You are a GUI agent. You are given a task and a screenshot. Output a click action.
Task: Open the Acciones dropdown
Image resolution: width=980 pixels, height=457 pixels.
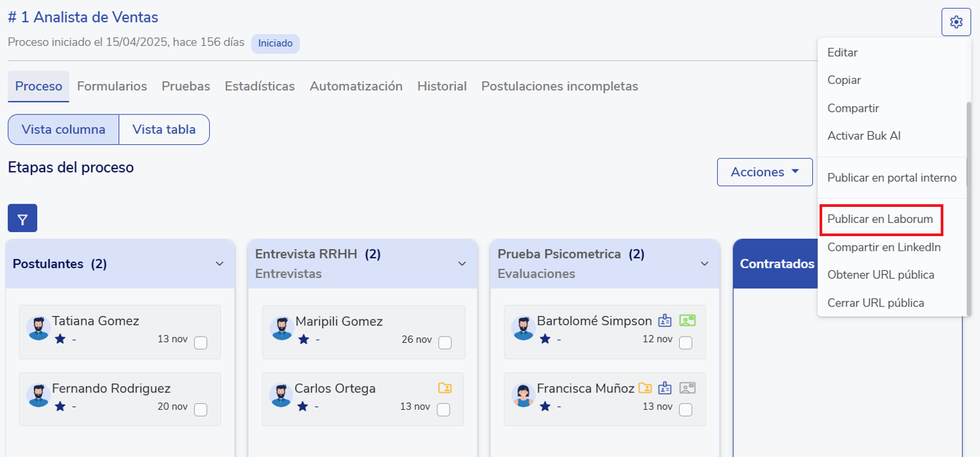pos(764,172)
